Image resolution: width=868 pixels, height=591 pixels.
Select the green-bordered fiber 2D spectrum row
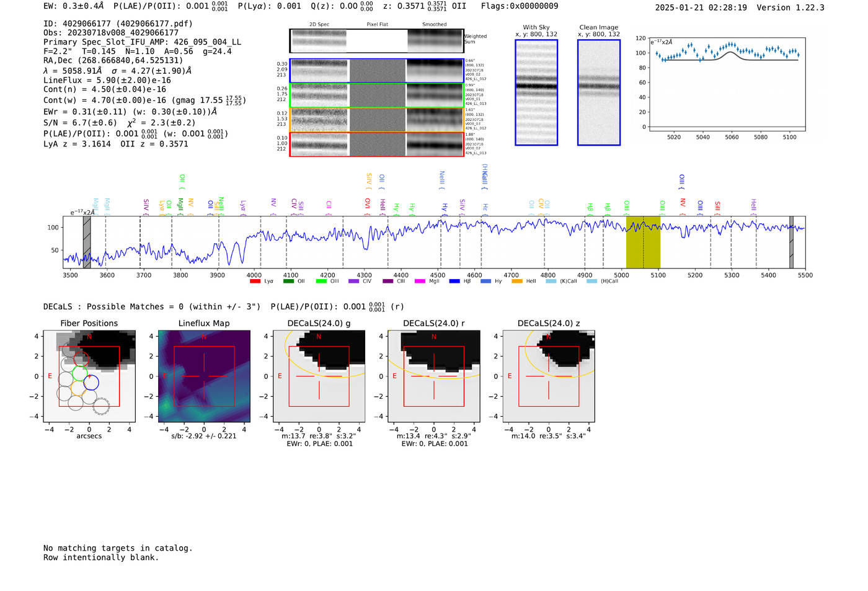[x=377, y=95]
